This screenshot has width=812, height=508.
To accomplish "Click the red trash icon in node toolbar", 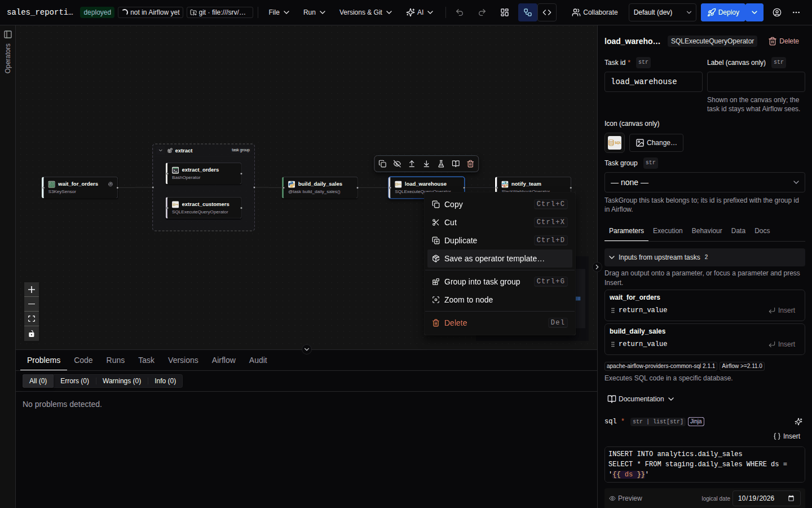I will [x=470, y=164].
